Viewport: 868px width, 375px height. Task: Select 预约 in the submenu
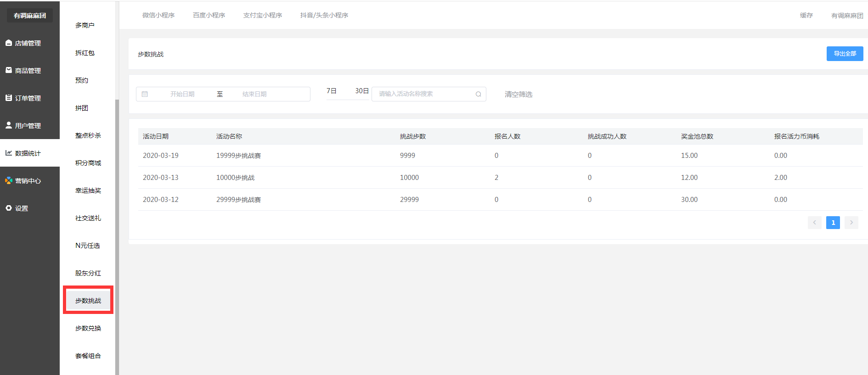tap(82, 80)
